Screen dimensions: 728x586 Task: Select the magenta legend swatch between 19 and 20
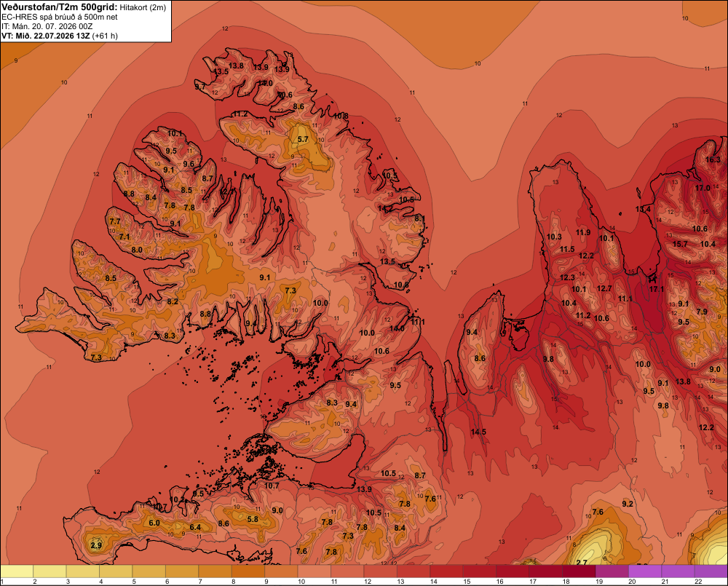click(x=612, y=571)
